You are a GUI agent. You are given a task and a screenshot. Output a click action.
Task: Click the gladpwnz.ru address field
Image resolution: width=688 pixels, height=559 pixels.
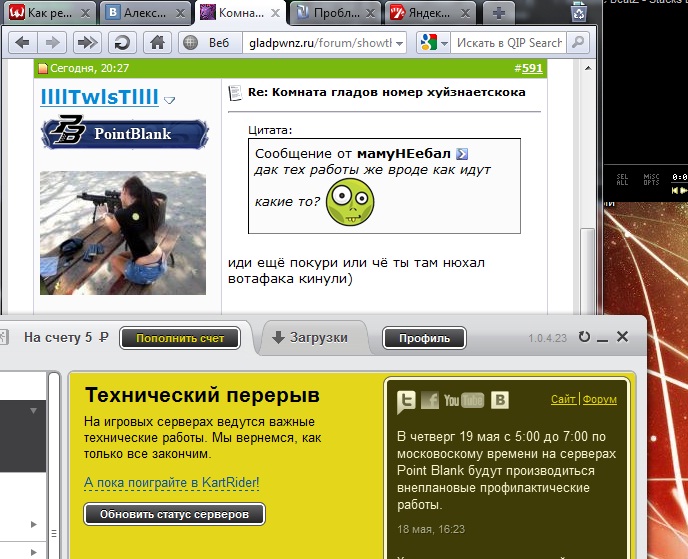coord(320,43)
